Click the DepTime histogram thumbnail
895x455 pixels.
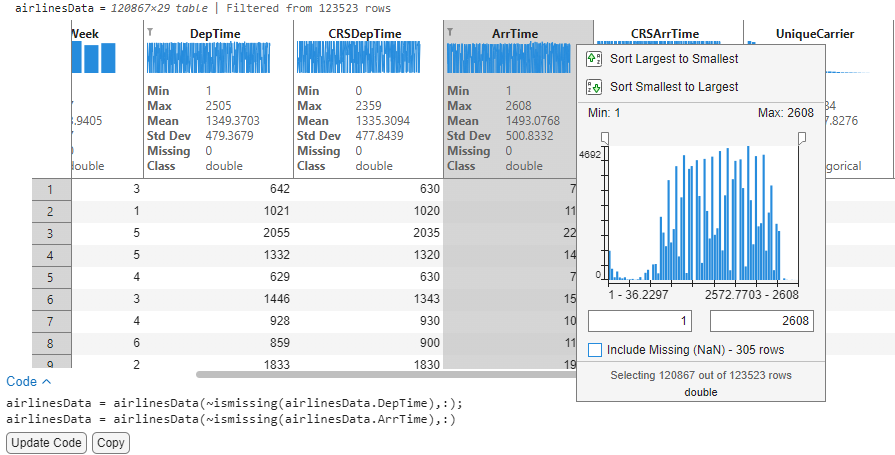(216, 58)
